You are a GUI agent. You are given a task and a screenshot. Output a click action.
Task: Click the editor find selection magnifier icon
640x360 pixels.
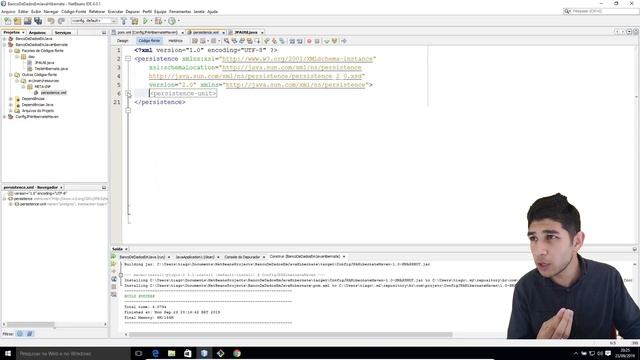227,41
